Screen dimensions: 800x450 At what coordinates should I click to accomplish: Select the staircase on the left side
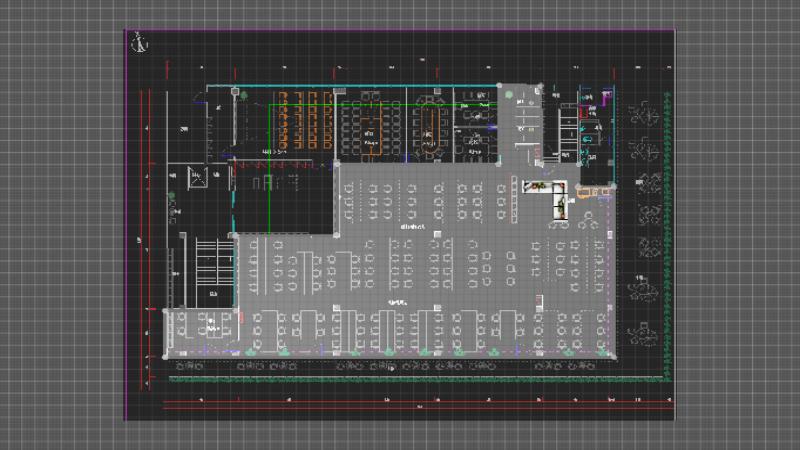(208, 262)
